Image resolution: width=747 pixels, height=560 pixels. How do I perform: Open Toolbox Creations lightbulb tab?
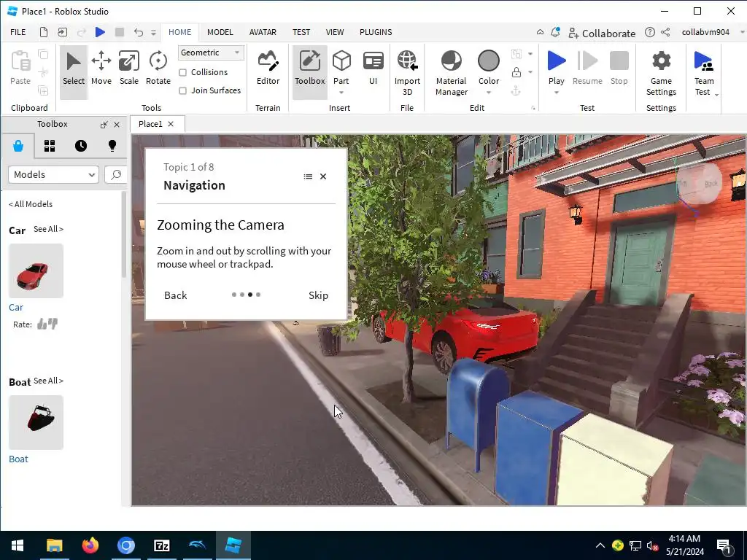pos(112,146)
